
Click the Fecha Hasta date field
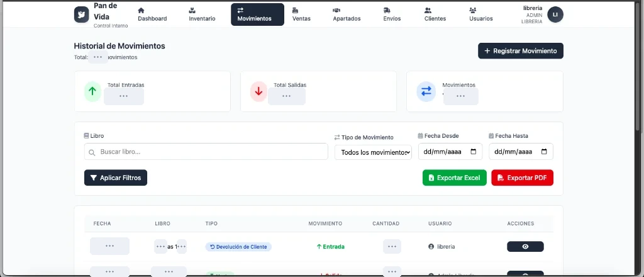click(521, 151)
